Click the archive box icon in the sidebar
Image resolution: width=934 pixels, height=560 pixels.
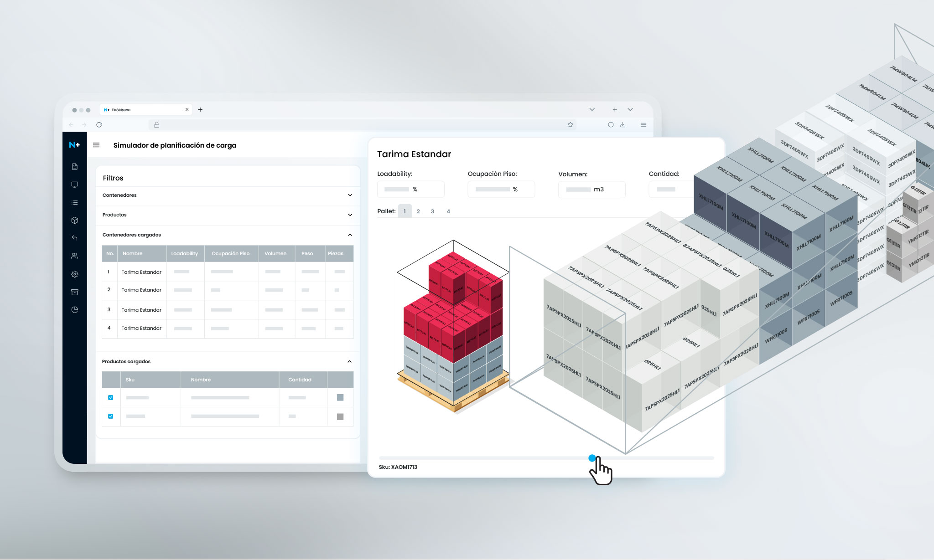[x=75, y=292]
